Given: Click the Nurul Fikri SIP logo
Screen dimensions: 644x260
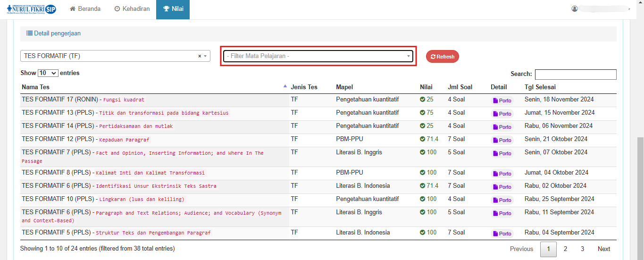Looking at the screenshot, I should point(32,9).
